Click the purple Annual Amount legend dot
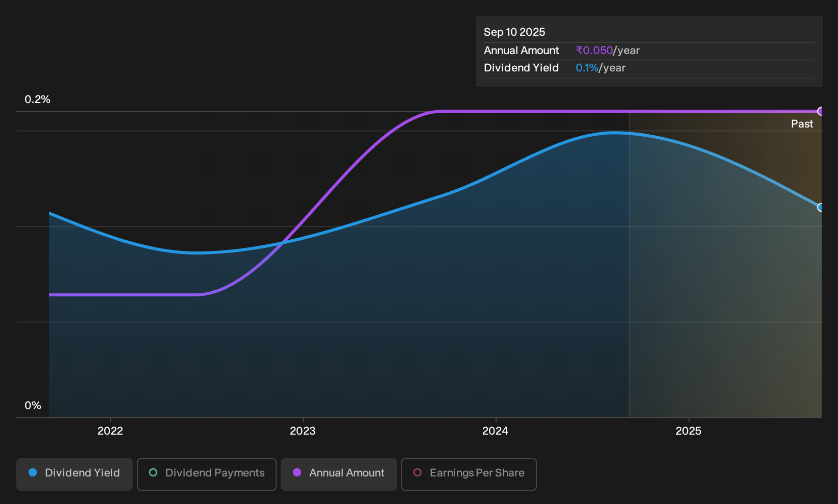838x504 pixels. click(x=297, y=472)
